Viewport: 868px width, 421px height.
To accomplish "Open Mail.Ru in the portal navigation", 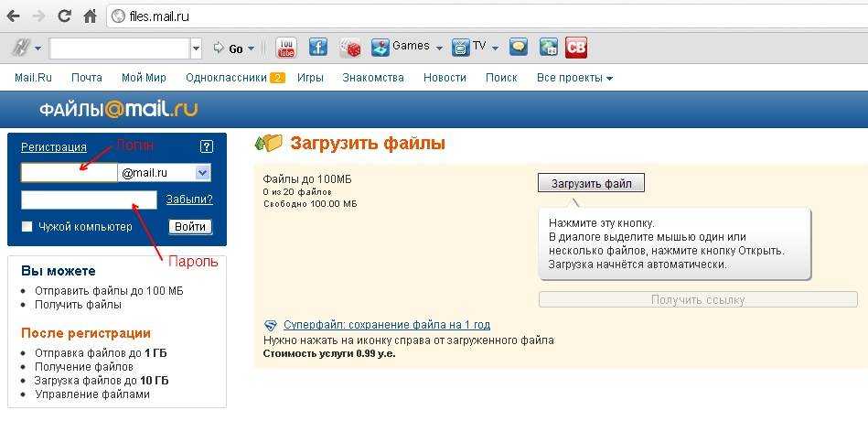I will click(x=33, y=78).
